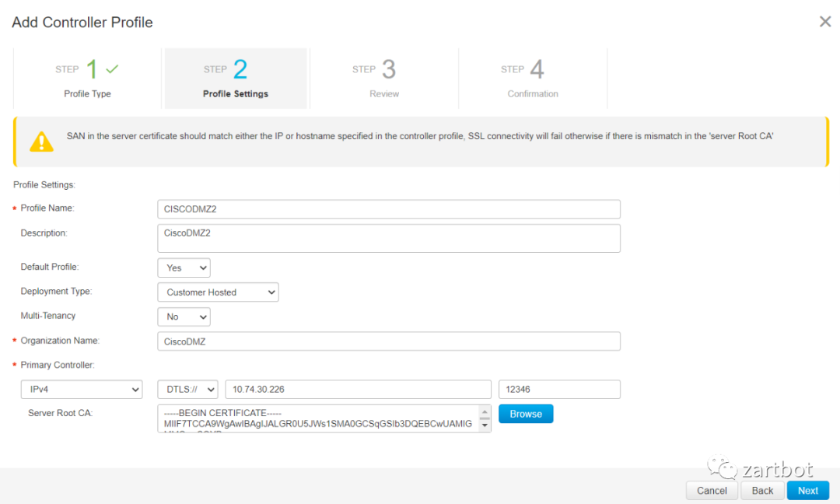Go Back to previous step
This screenshot has width=840, height=504.
tap(762, 491)
